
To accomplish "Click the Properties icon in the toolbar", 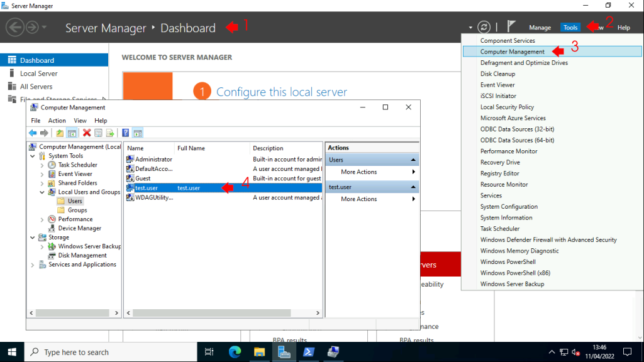I will pyautogui.click(x=97, y=133).
